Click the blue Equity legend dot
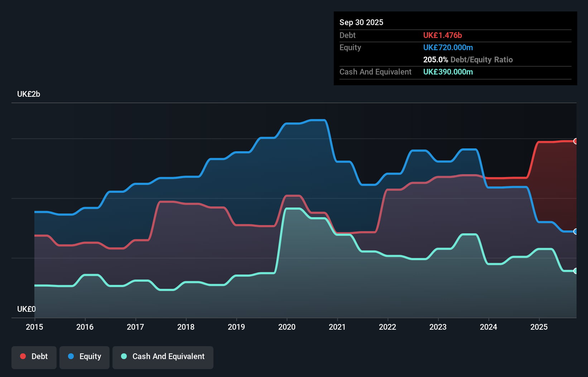Screen dimensions: 588x377 71,356
